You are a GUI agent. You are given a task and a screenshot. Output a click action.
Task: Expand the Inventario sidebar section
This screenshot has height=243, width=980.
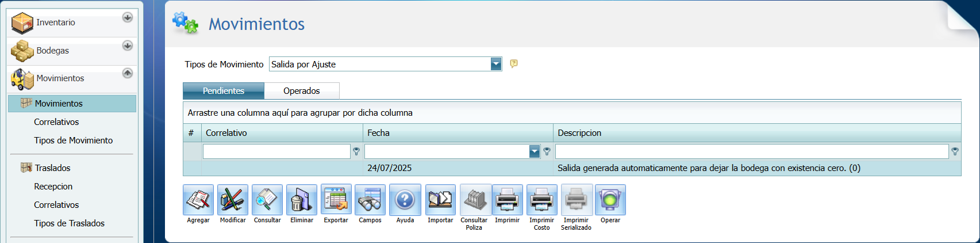point(128,17)
